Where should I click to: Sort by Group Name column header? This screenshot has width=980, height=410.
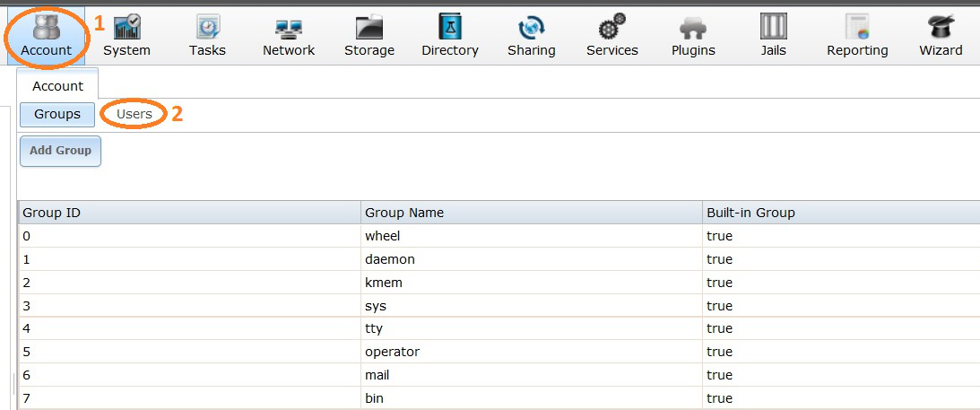(x=531, y=213)
